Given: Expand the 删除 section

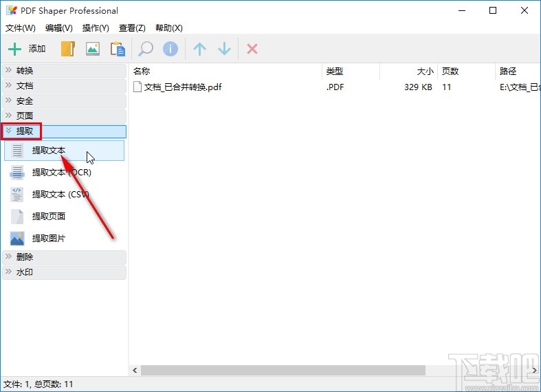Looking at the screenshot, I should (x=64, y=257).
